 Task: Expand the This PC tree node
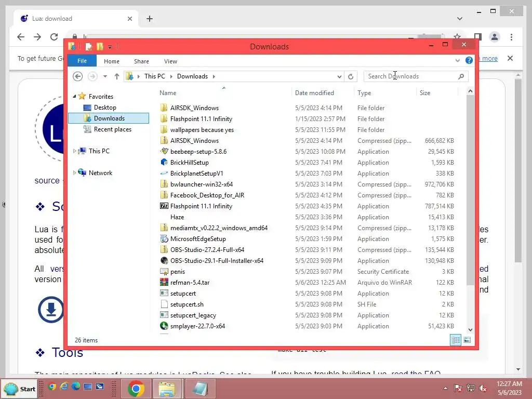click(x=74, y=151)
